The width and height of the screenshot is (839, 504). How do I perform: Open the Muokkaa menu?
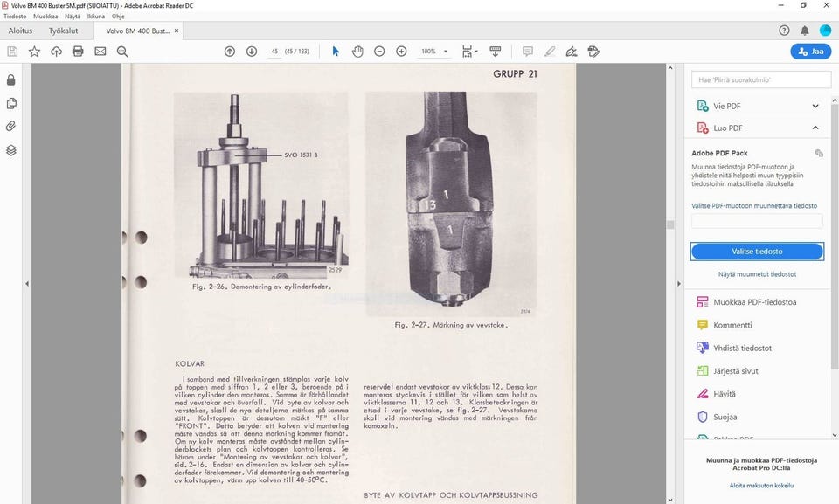coord(45,16)
